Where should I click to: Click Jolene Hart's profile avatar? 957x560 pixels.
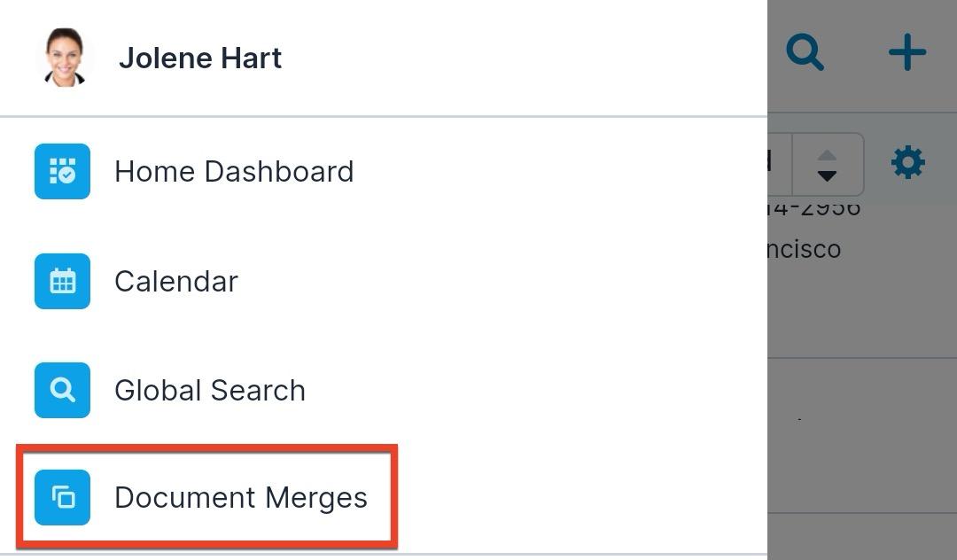point(62,57)
